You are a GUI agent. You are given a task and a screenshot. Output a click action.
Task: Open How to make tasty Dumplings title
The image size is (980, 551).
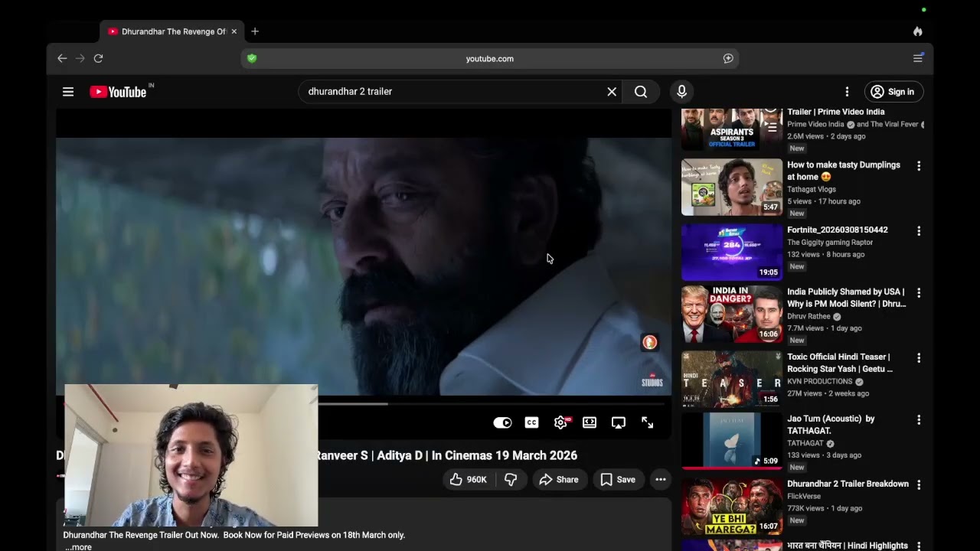pos(844,171)
